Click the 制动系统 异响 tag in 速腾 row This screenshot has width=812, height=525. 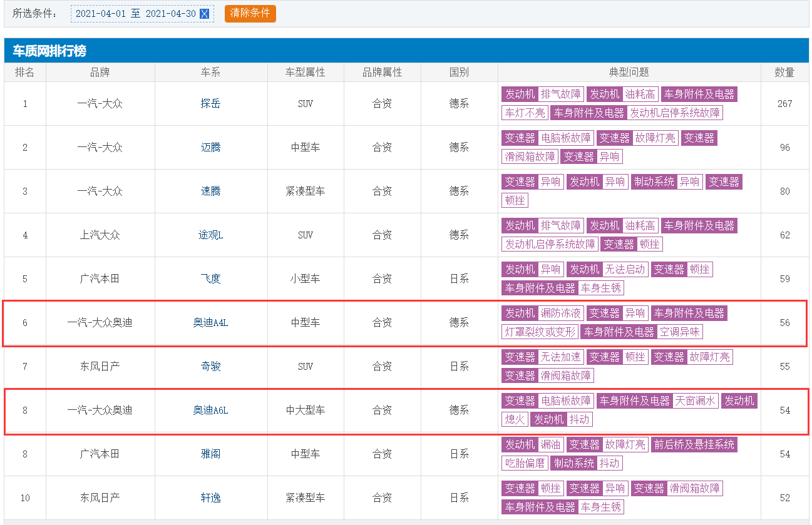(667, 182)
